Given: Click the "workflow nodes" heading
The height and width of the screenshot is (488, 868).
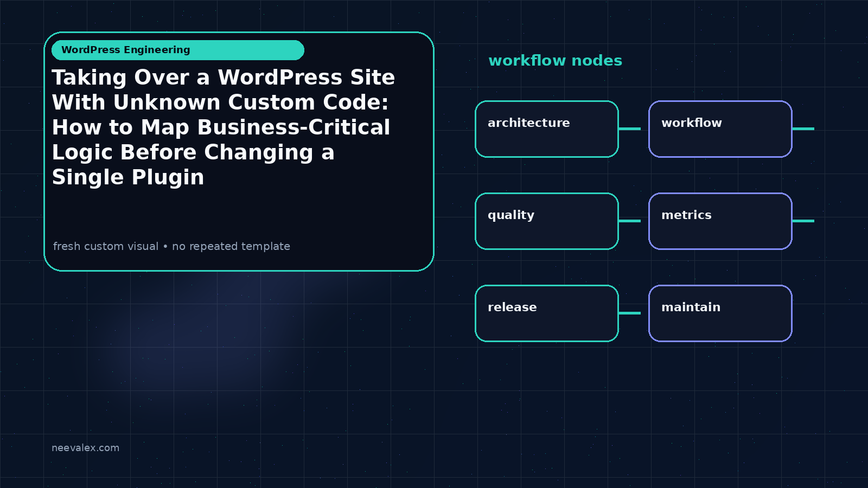Looking at the screenshot, I should click(x=555, y=60).
